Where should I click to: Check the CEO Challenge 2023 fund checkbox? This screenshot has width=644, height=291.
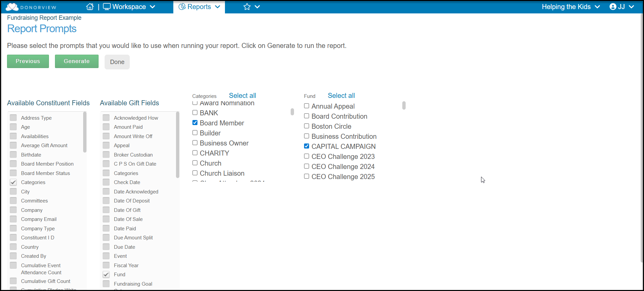pos(306,156)
